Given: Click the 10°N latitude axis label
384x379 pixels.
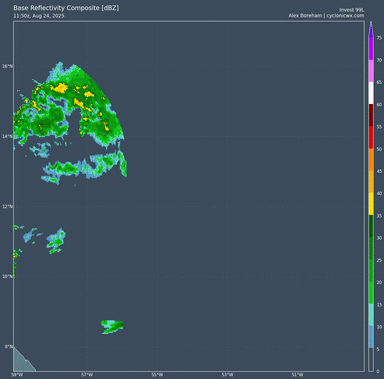Looking at the screenshot, I should tap(8, 276).
